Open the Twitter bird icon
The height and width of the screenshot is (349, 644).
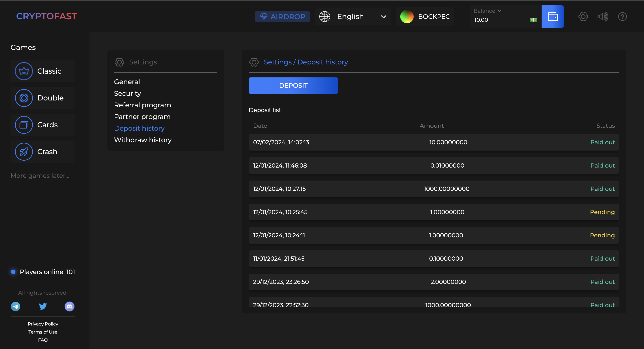point(43,306)
